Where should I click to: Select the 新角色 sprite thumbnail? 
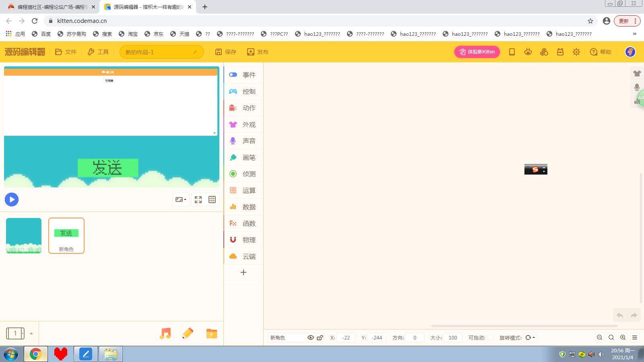(66, 236)
